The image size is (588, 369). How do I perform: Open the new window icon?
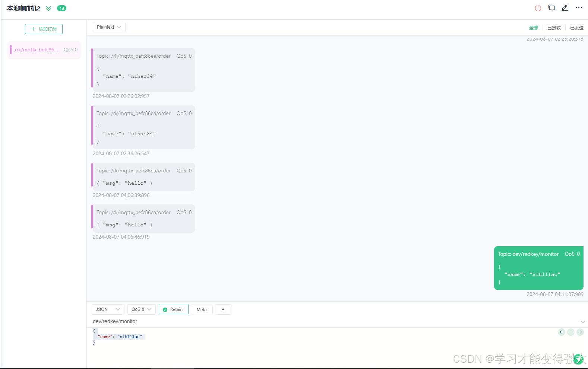551,8
